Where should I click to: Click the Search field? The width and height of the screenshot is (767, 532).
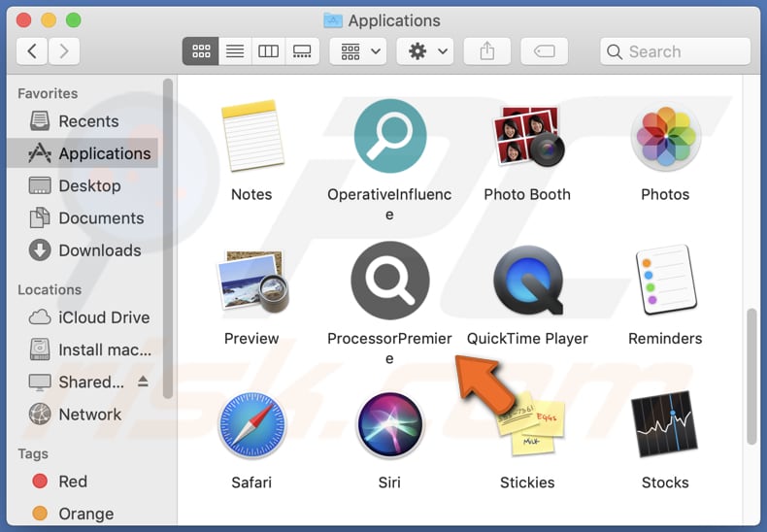click(675, 51)
